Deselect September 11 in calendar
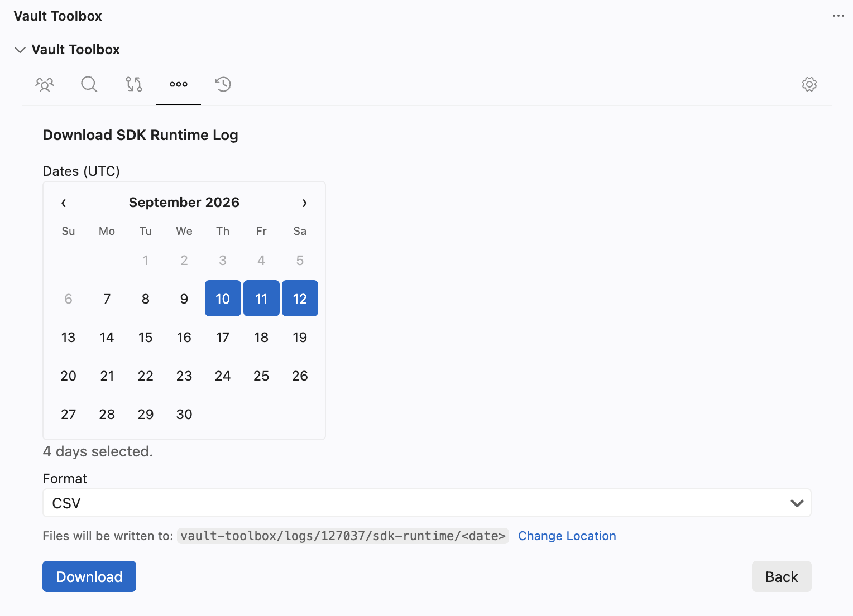 (x=261, y=299)
